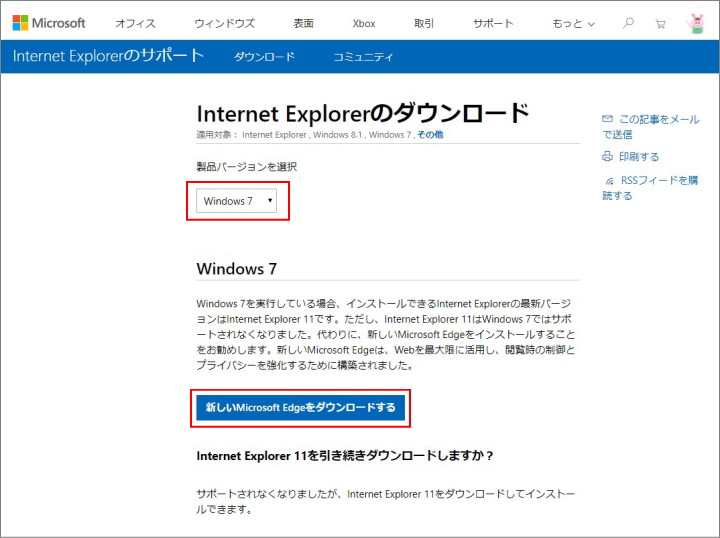Click the user profile avatar
Image resolution: width=720 pixels, height=538 pixels.
(x=696, y=23)
